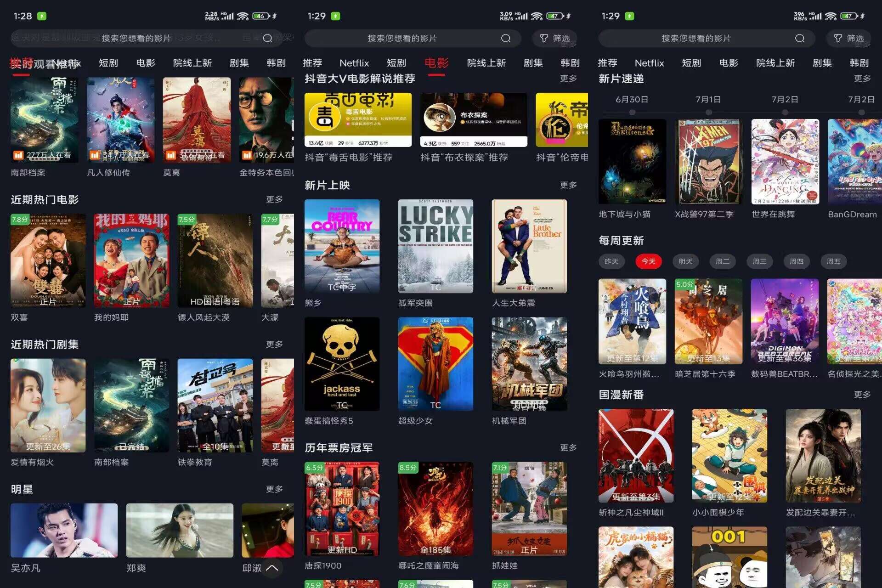Open 剧集 tab in first screen

239,63
